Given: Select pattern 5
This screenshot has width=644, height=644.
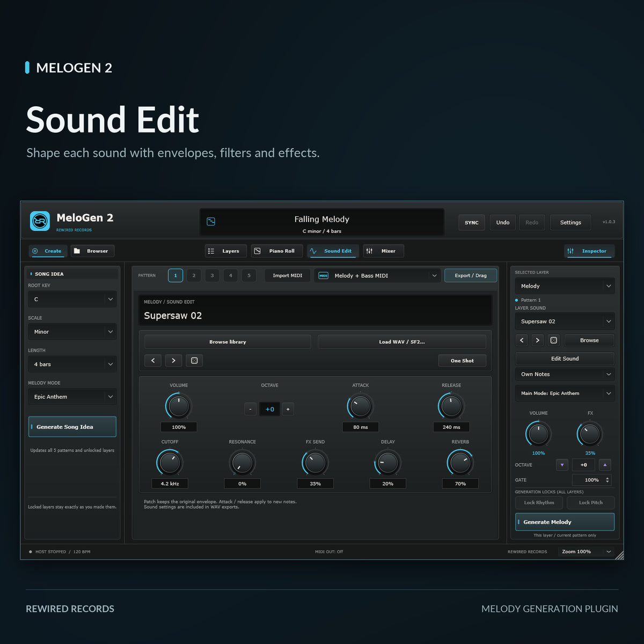Looking at the screenshot, I should point(249,275).
